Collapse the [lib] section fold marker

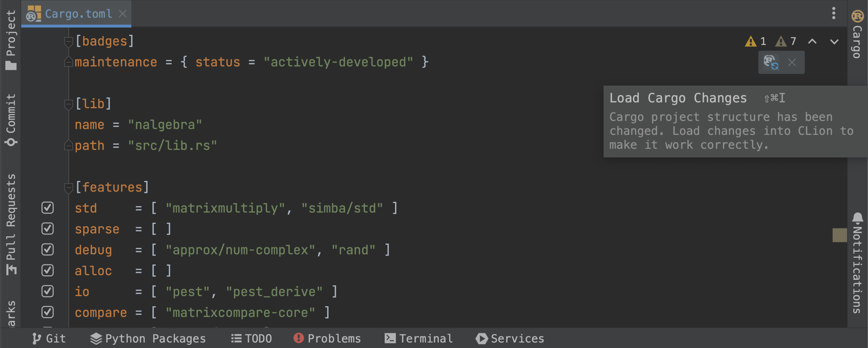(x=69, y=104)
